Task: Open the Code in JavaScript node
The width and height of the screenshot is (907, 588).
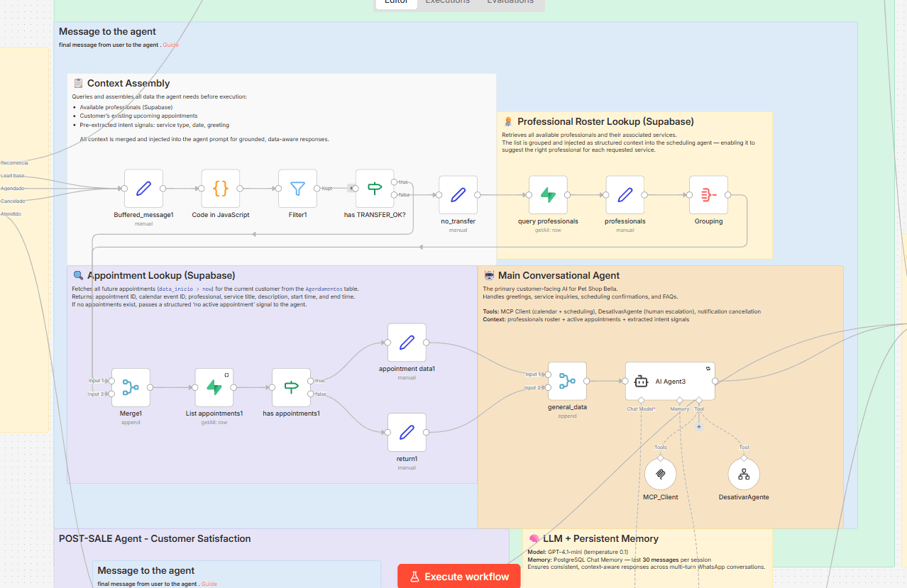Action: 221,189
